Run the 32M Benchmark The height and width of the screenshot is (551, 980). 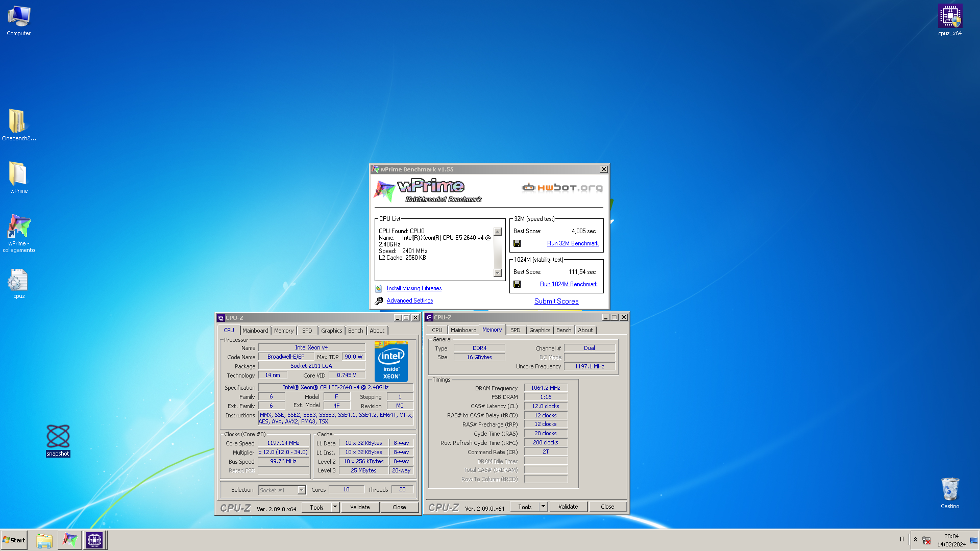point(573,244)
